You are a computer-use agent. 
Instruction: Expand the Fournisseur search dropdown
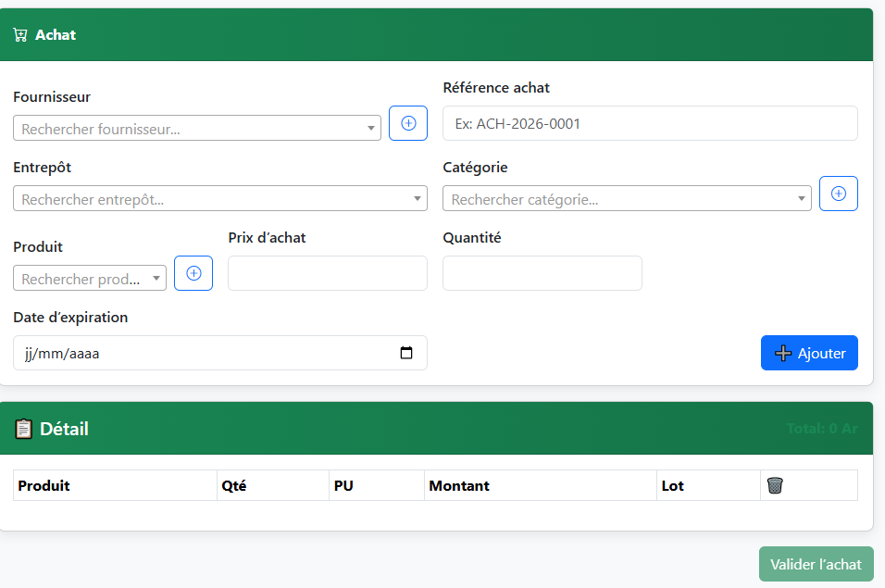[196, 129]
